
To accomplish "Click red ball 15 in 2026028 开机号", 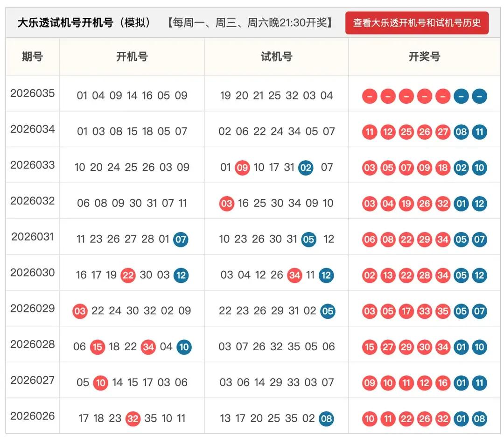I will pos(98,347).
